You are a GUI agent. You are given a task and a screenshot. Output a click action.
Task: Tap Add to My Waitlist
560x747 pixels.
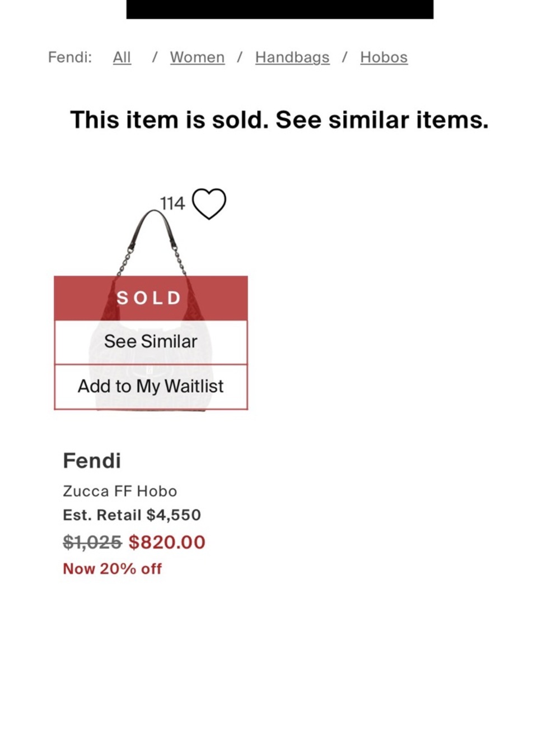(151, 386)
